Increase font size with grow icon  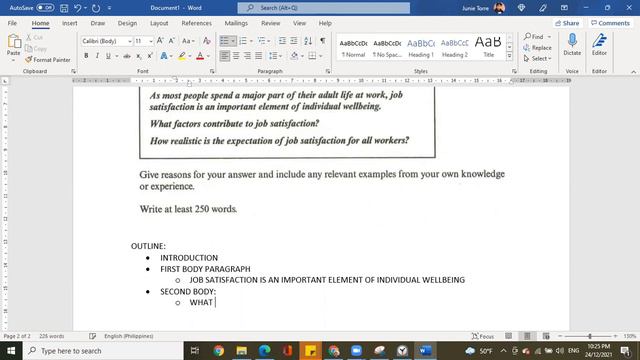click(x=160, y=41)
